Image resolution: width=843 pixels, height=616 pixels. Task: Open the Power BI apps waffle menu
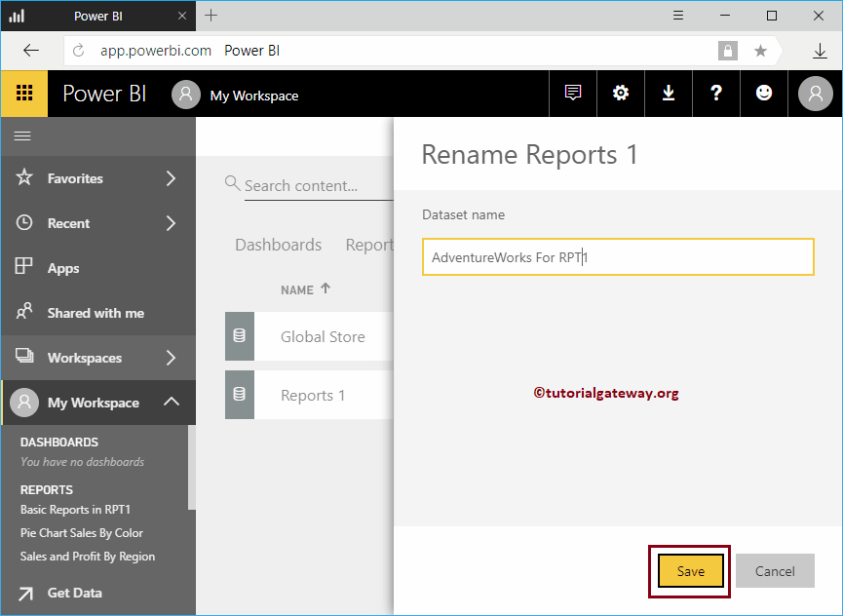tap(23, 94)
